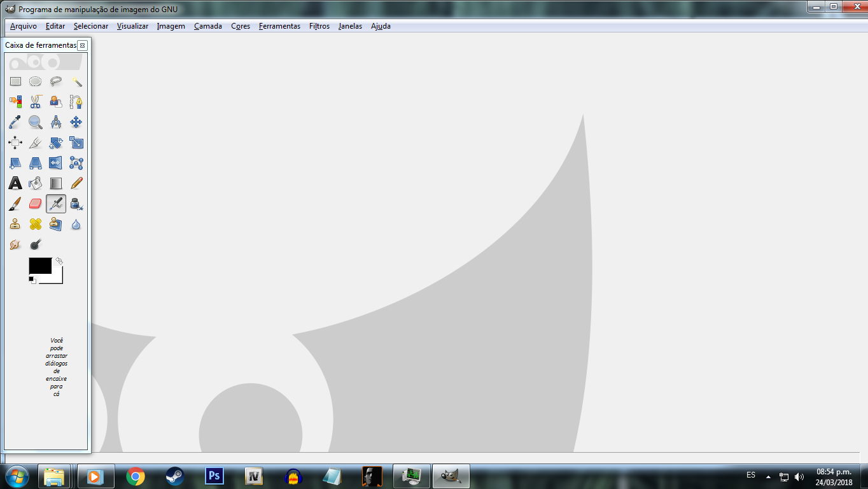The height and width of the screenshot is (489, 868).
Task: Open the Windows Start menu
Action: (17, 476)
